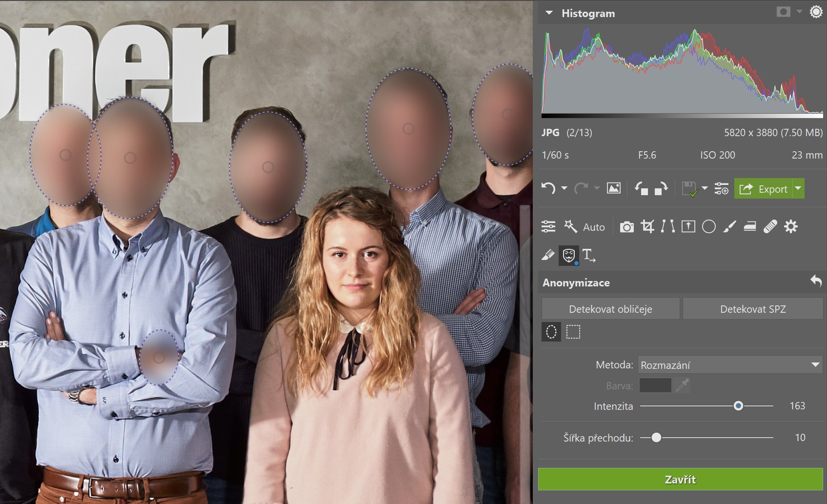Select blurred ellipse above blue shirt man
Image resolution: width=827 pixels, height=504 pixels.
click(130, 158)
